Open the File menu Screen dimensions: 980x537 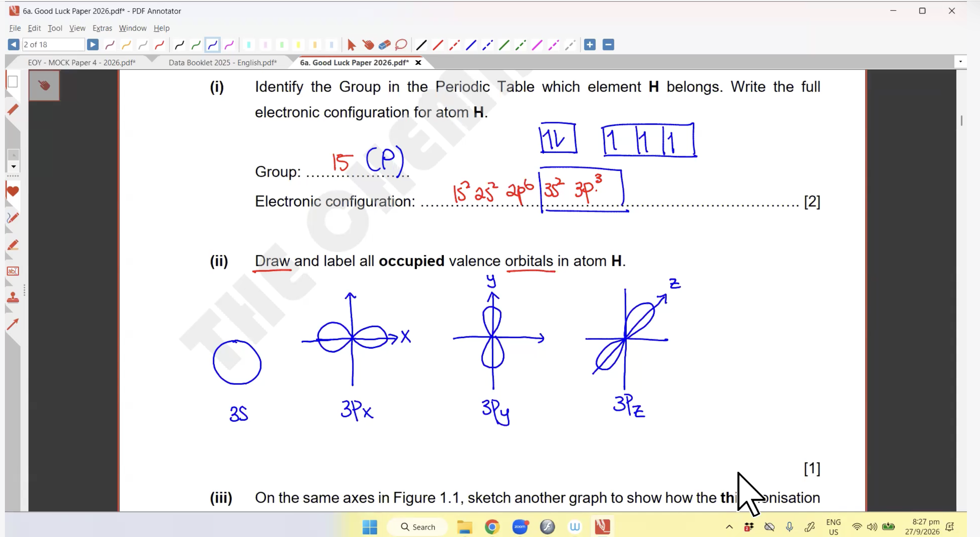(x=15, y=28)
